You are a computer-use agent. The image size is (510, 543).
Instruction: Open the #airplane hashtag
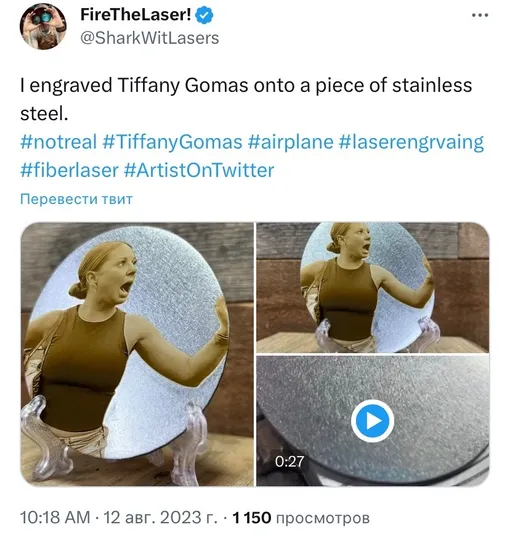pos(290,142)
